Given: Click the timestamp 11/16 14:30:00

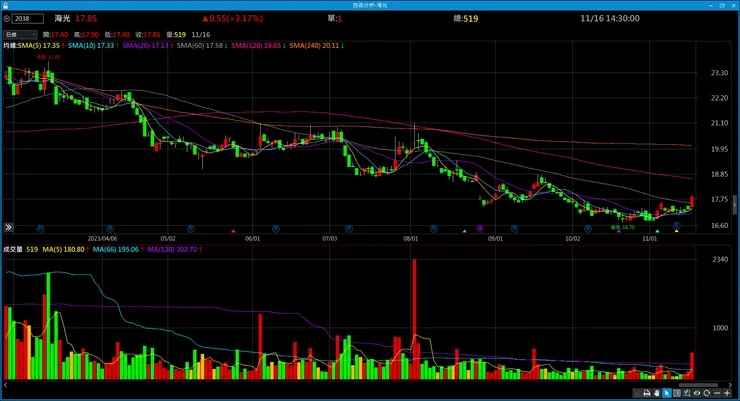Looking at the screenshot, I should point(610,18).
